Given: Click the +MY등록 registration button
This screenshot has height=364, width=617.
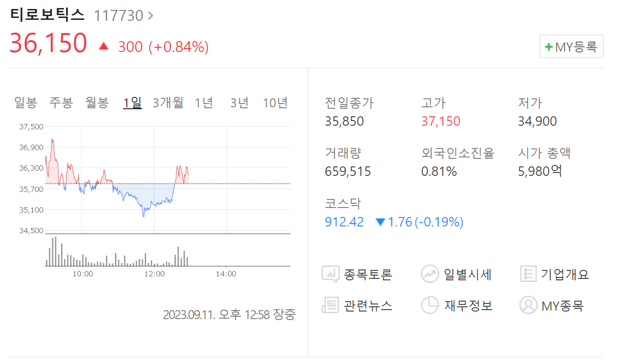Looking at the screenshot, I should (x=571, y=46).
